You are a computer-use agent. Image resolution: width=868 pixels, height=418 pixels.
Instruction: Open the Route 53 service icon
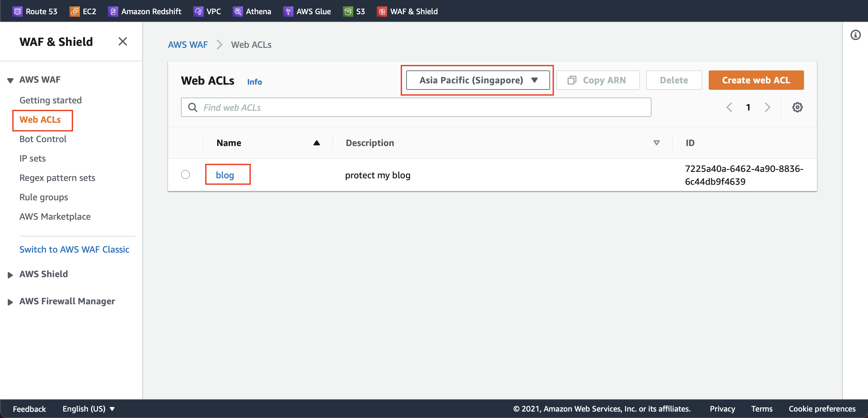(17, 11)
